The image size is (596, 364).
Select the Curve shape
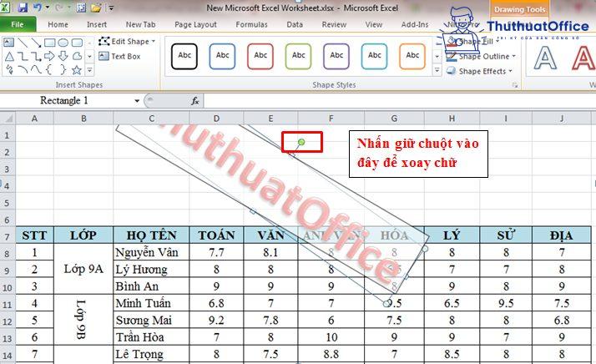(36, 70)
